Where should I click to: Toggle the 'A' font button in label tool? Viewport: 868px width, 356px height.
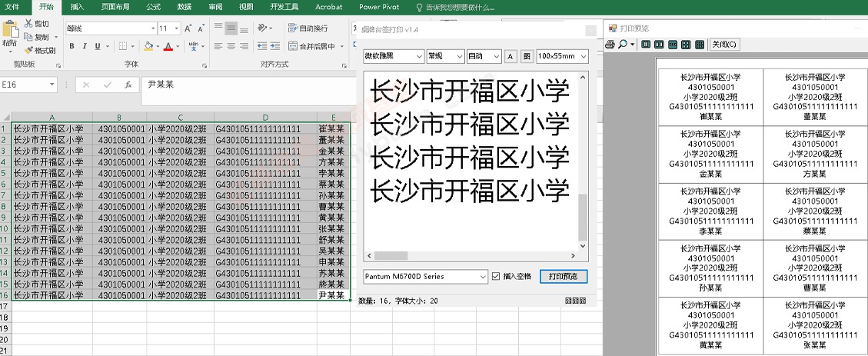coord(511,56)
